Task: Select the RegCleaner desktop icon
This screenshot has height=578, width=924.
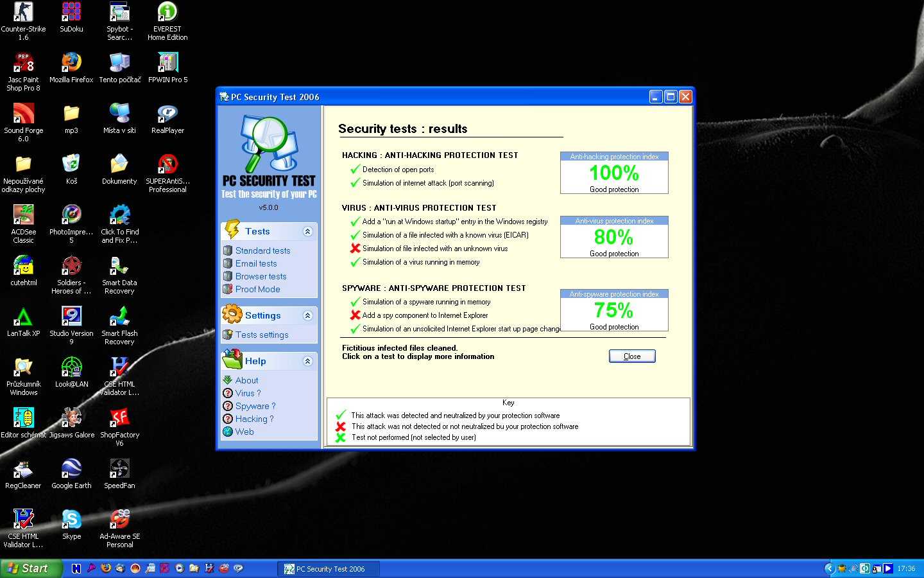Action: coord(23,473)
